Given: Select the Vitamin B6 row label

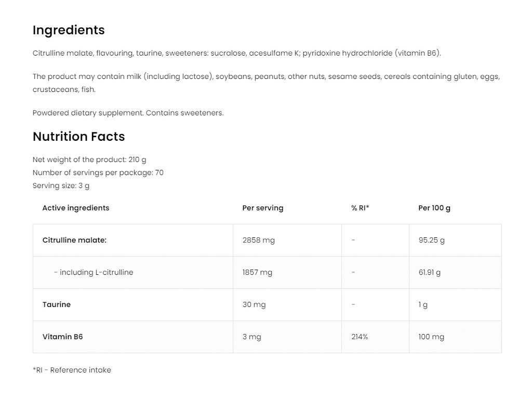Looking at the screenshot, I should 63,337.
